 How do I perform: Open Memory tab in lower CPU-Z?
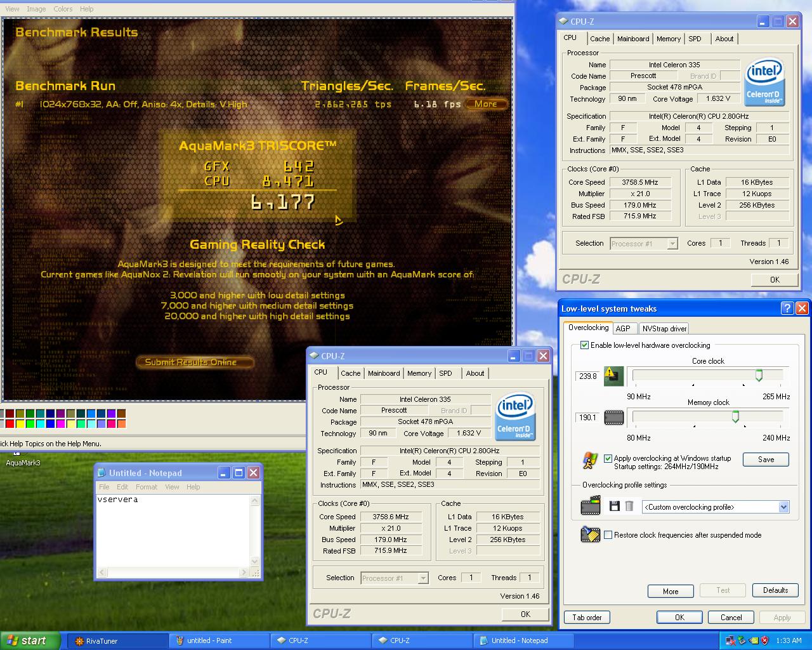tap(419, 373)
